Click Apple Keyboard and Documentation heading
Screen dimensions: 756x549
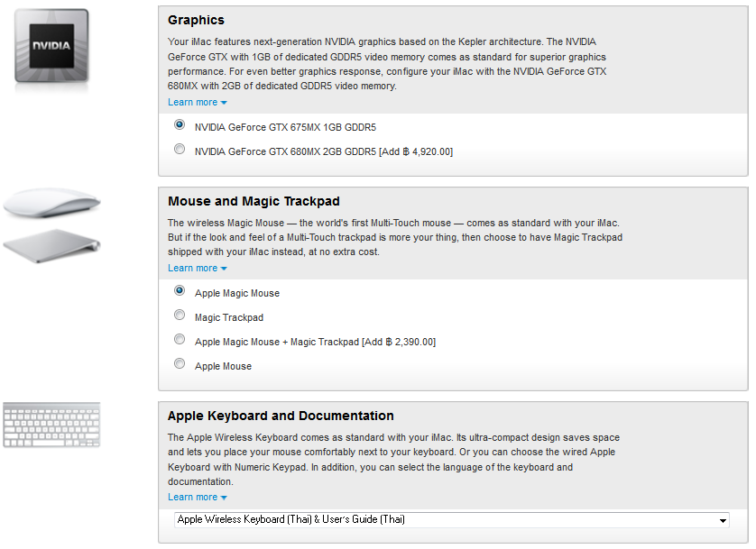pos(281,416)
